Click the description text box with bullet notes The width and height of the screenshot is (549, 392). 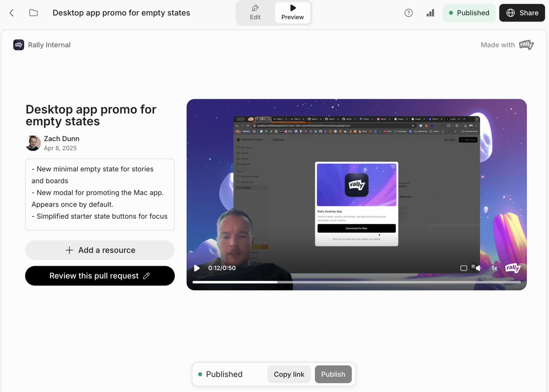(100, 194)
